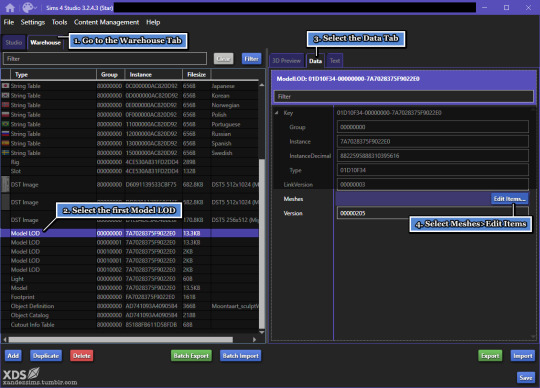This screenshot has width=540, height=388.
Task: Click the Version value field 00000205
Action: [x=433, y=213]
